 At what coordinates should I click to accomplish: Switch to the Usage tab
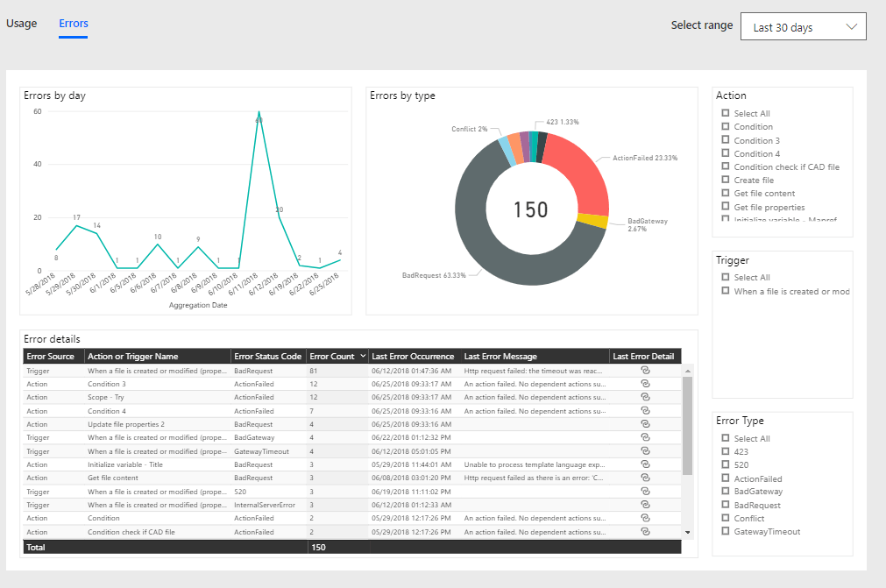pyautogui.click(x=22, y=23)
